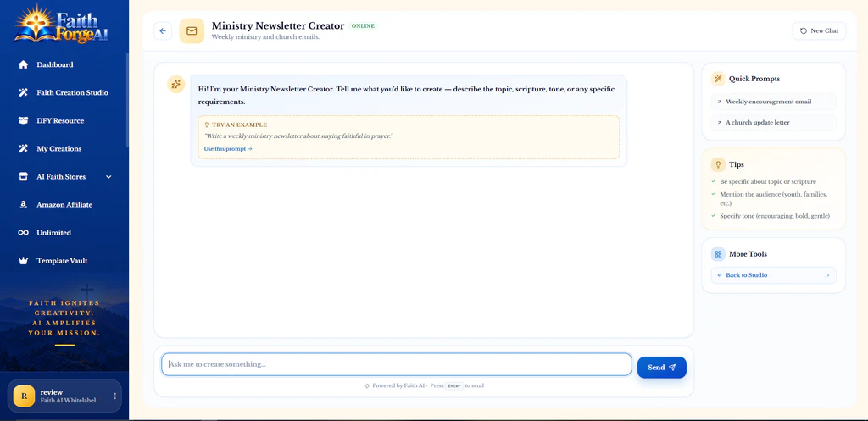
Task: Start a New Chat
Action: pyautogui.click(x=820, y=31)
